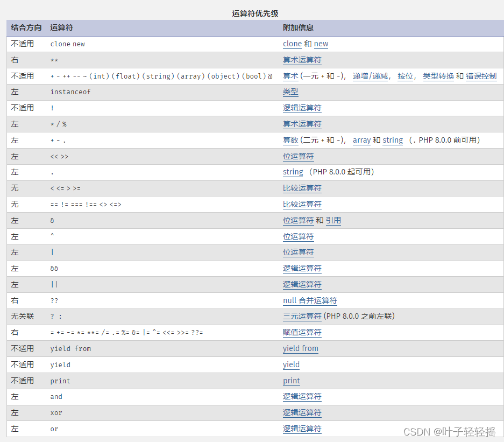The width and height of the screenshot is (504, 442).
Task: Click string link before PHP 8.0.0 前可用
Action: pyautogui.click(x=393, y=140)
